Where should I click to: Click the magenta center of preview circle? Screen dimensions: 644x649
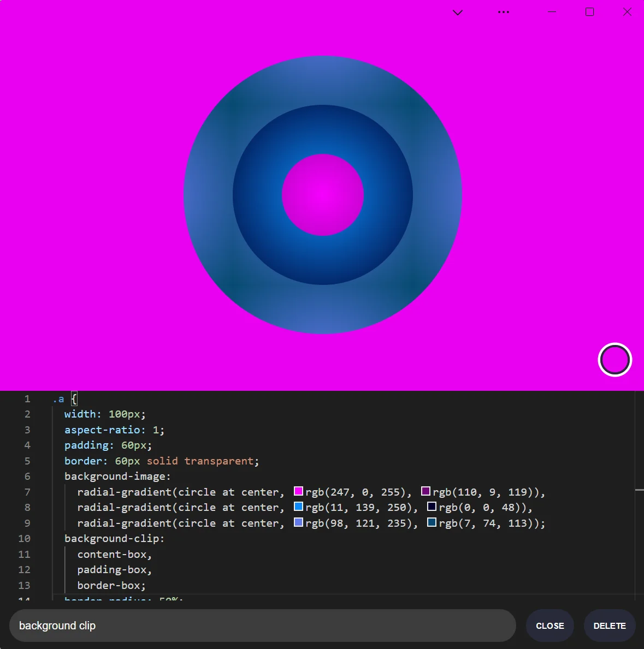323,195
